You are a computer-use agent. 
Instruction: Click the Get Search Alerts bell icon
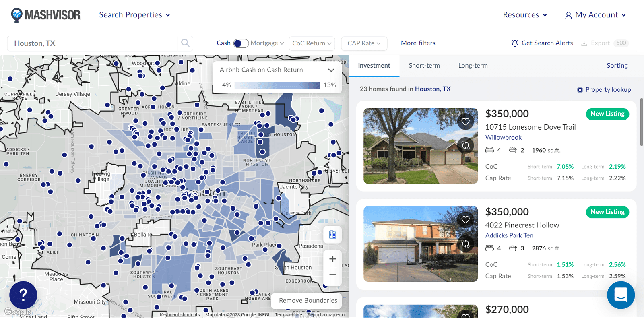tap(515, 43)
